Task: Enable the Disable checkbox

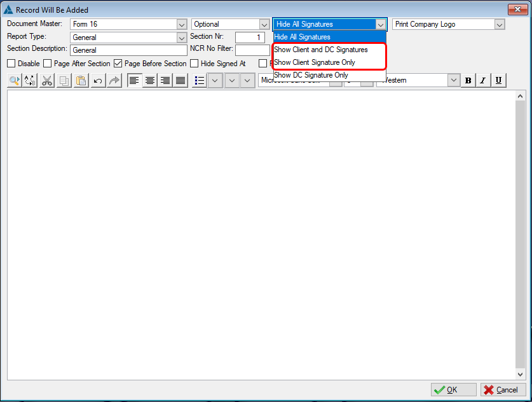Action: click(x=11, y=64)
